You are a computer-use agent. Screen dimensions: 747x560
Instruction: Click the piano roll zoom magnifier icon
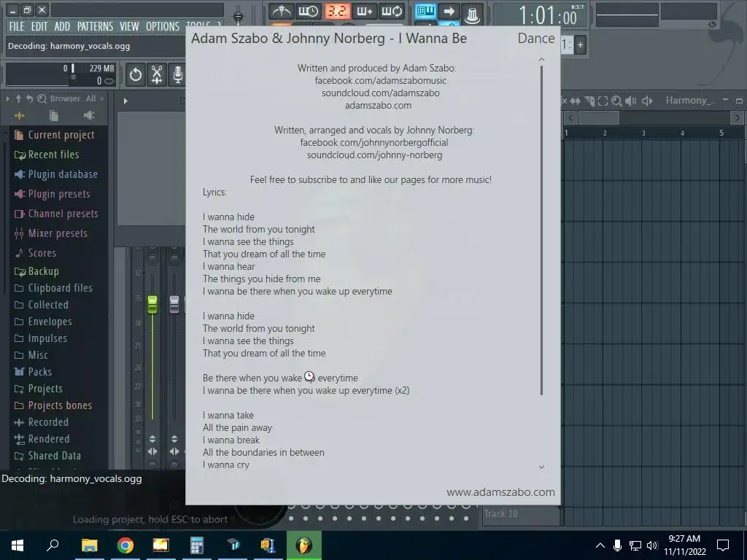click(616, 101)
